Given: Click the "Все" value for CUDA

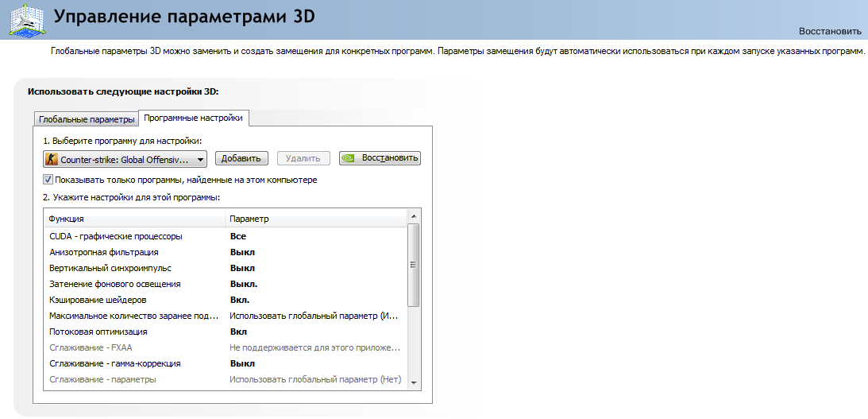Looking at the screenshot, I should pos(238,236).
